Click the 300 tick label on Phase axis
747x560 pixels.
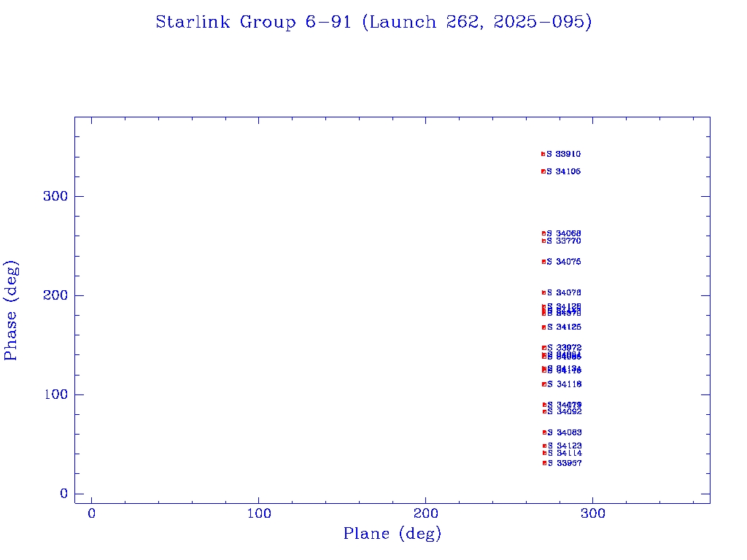55,196
